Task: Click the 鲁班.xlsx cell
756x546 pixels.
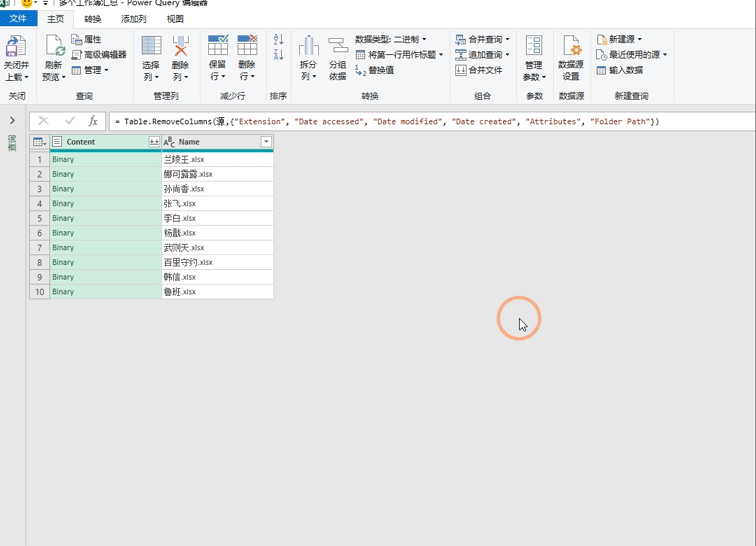Action: [217, 292]
